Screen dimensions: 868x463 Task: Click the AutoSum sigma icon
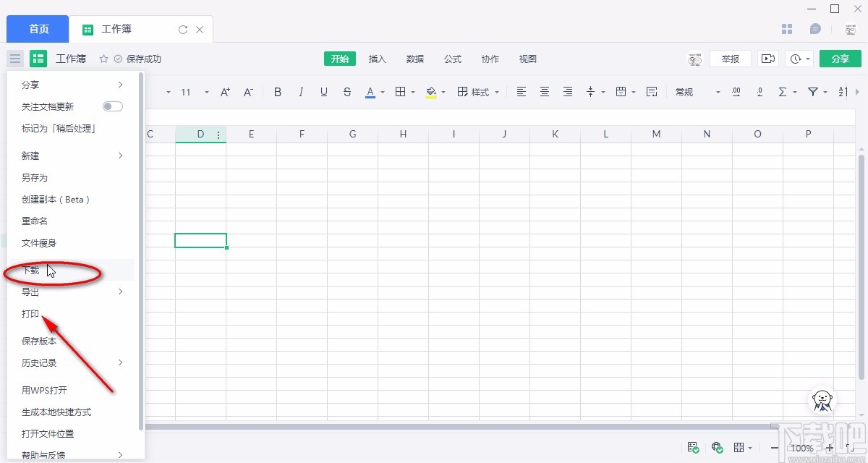point(782,92)
